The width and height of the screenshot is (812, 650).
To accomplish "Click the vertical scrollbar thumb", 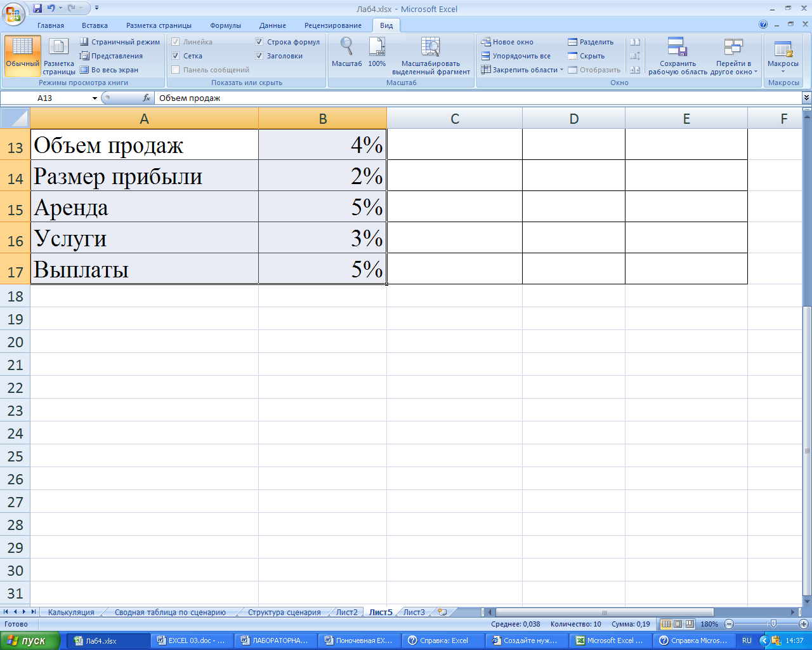I will (807, 451).
